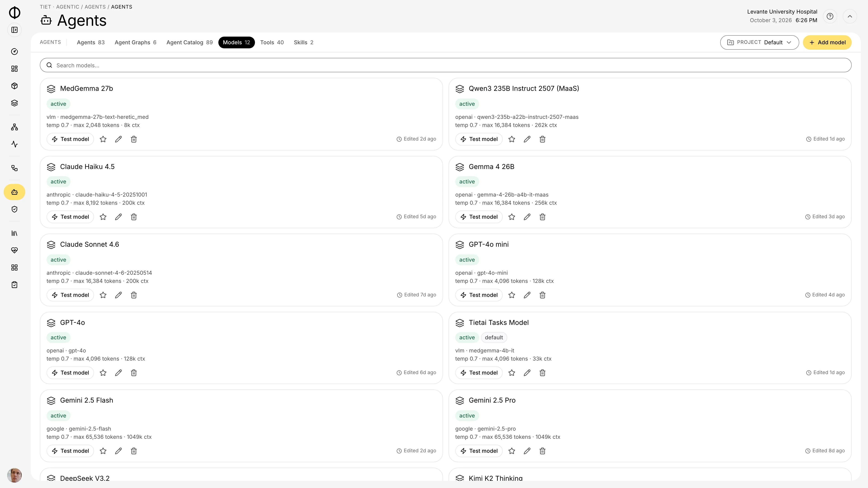Test the Gemini 2.5 Pro model

[479, 451]
